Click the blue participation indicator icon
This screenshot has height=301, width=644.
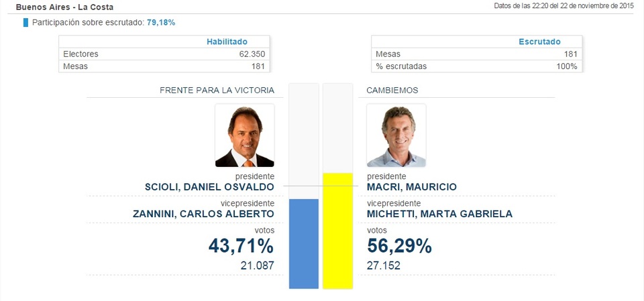pyautogui.click(x=26, y=23)
